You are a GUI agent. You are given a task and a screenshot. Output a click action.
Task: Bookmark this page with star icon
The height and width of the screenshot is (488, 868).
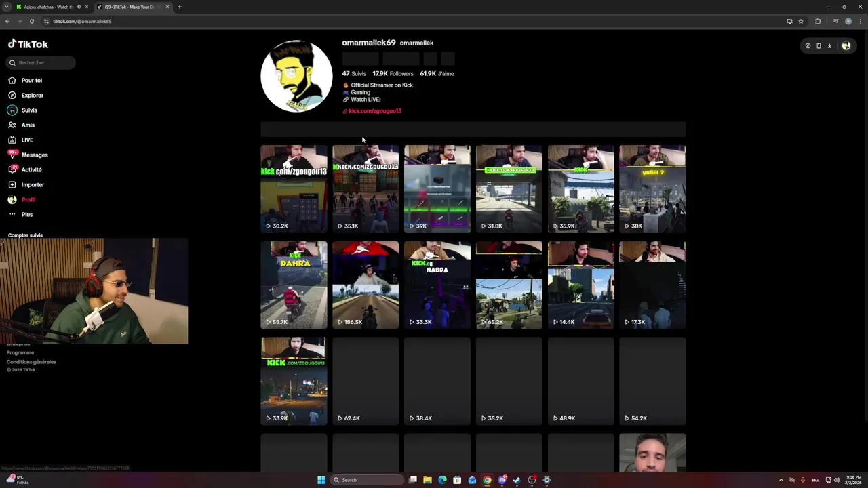click(801, 21)
